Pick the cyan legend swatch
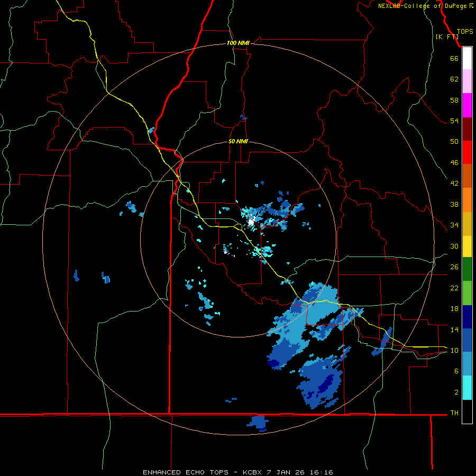 pos(467,388)
